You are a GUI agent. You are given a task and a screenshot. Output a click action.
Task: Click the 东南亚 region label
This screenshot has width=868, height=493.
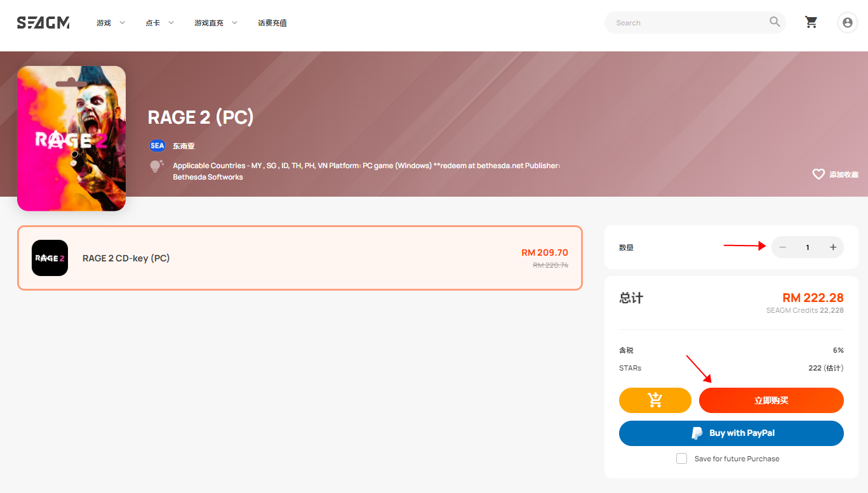point(184,146)
